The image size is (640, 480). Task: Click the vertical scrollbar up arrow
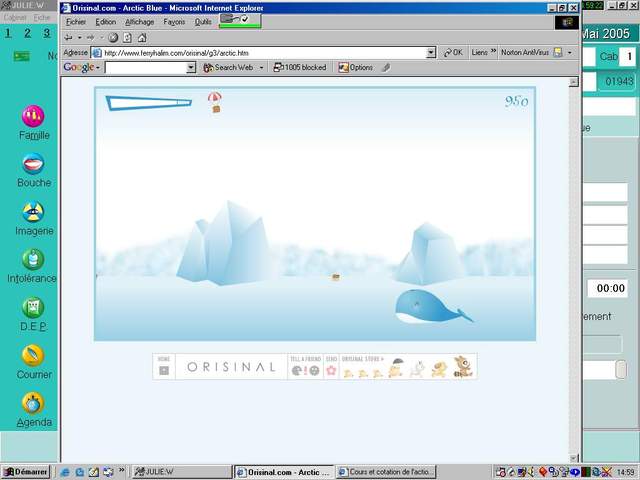(x=573, y=82)
